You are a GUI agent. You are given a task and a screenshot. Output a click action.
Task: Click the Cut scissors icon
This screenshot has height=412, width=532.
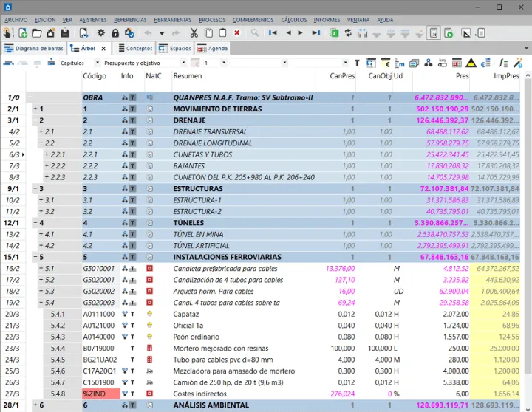pos(194,33)
